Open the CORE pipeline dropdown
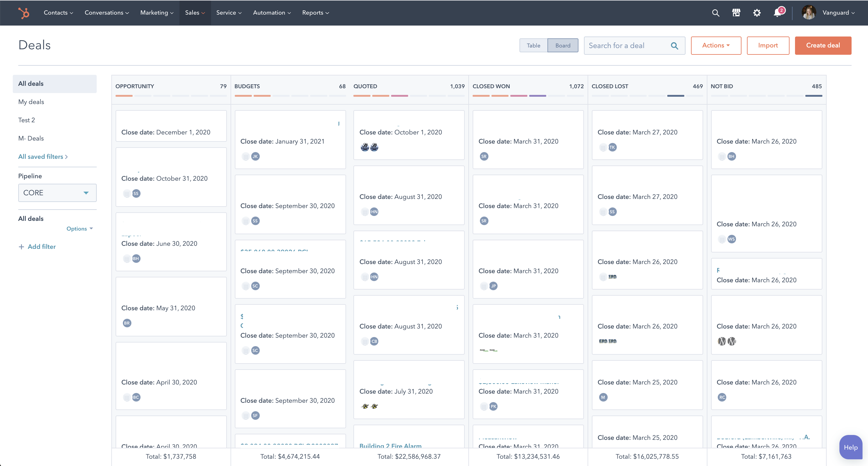This screenshot has height=466, width=868. tap(57, 193)
